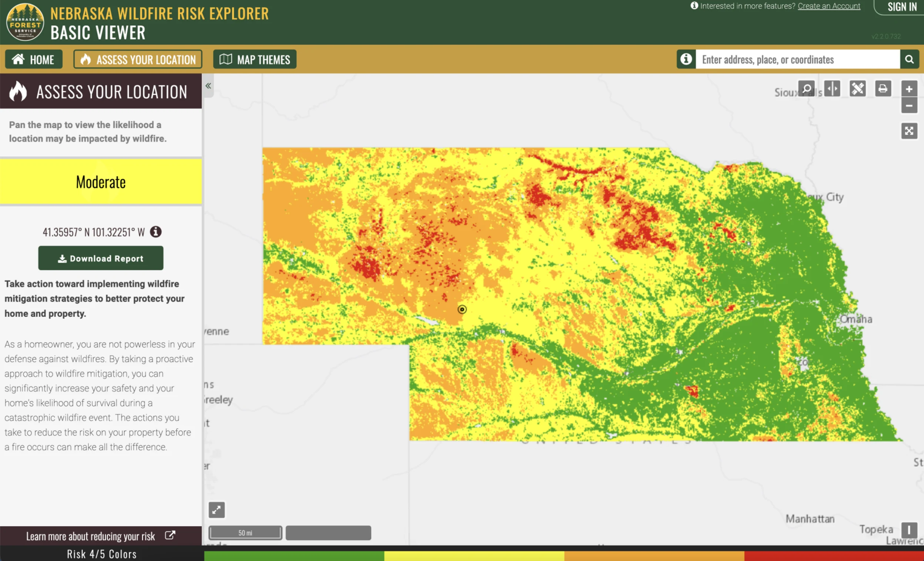Select the Assess Your Location tab
Viewport: 924px width, 561px height.
(138, 59)
